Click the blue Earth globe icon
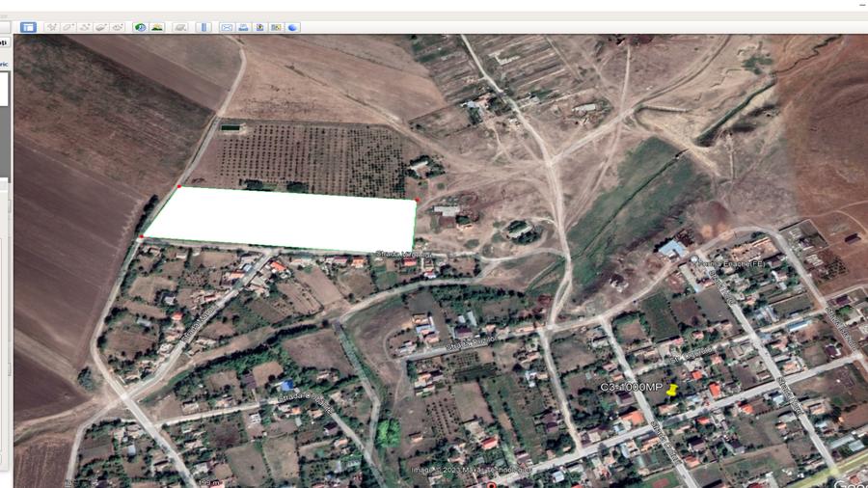The image size is (868, 488). pyautogui.click(x=293, y=27)
